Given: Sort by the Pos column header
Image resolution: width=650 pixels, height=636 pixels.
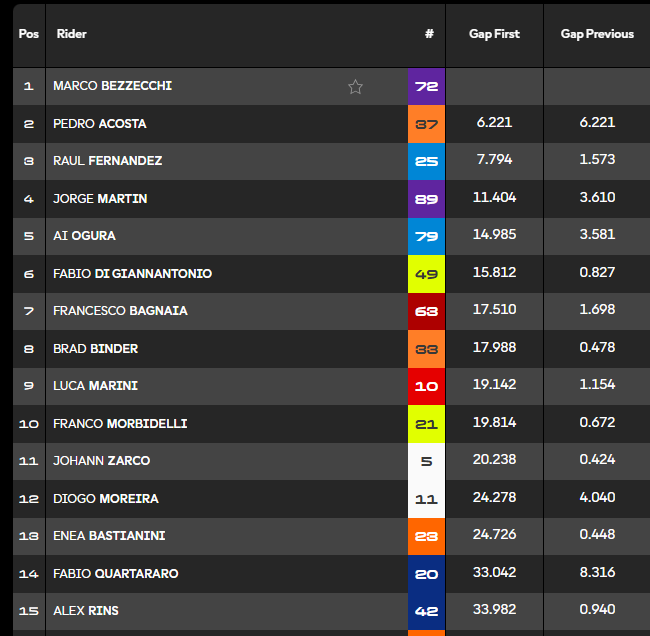Looking at the screenshot, I should coord(29,34).
